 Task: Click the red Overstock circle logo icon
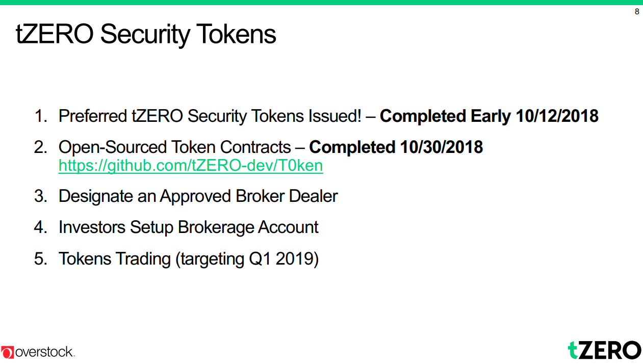[8, 352]
